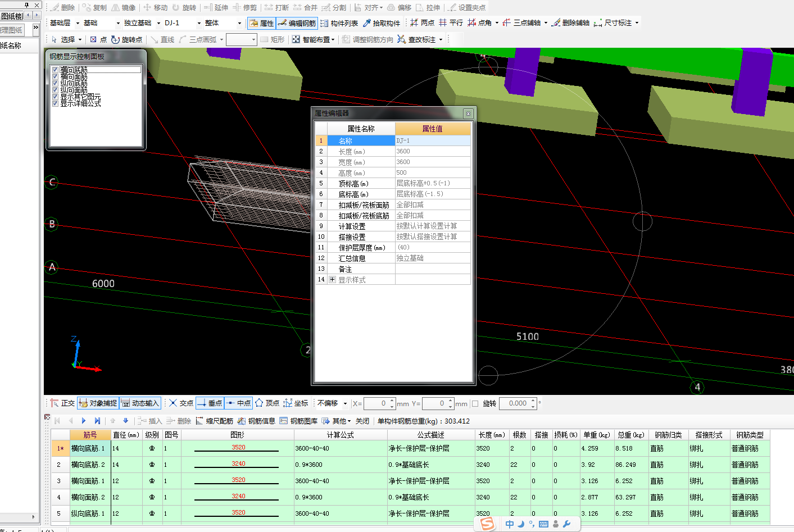Click 智能布置 (smart layout) tool
794x532 pixels.
coord(311,39)
